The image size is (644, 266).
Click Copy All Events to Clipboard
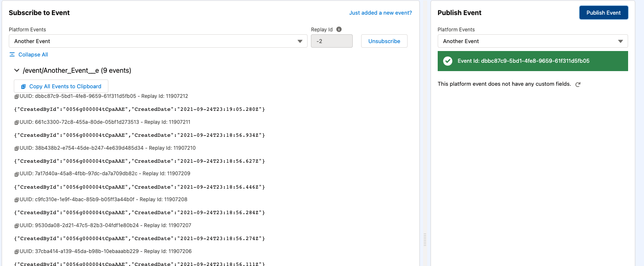[61, 86]
